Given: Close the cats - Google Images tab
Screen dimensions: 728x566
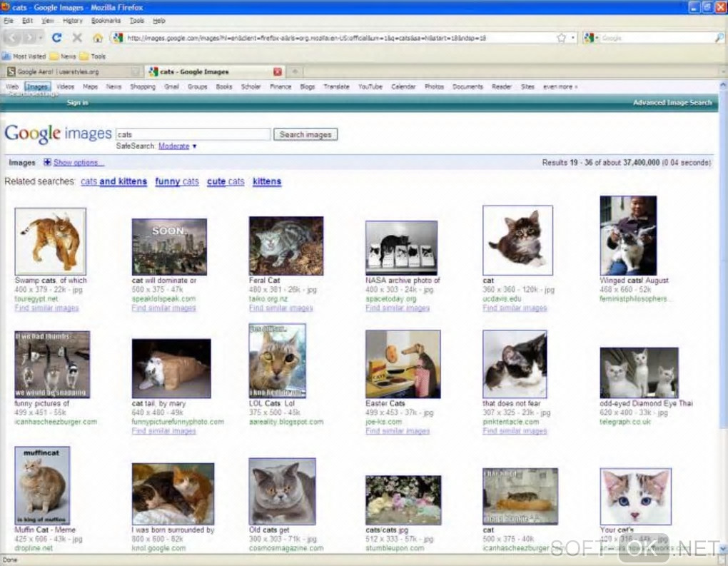Looking at the screenshot, I should (278, 71).
